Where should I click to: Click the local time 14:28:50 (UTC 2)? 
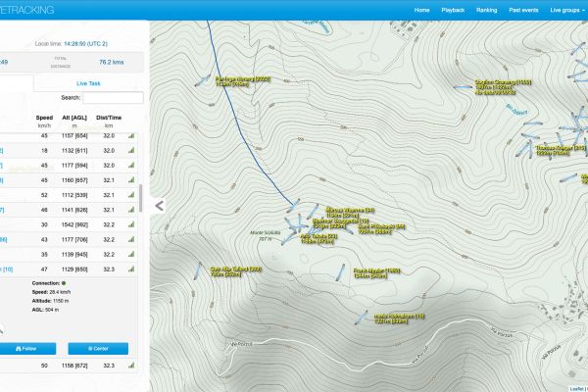(85, 44)
